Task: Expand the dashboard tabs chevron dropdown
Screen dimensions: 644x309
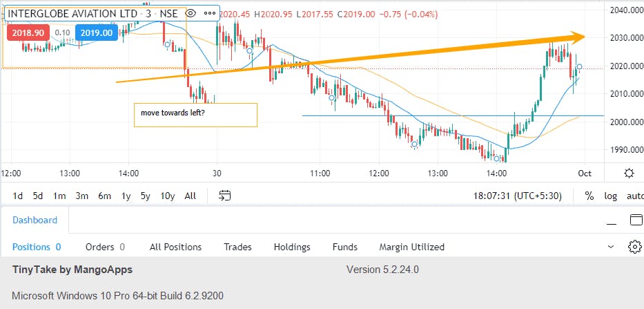Action: coord(611,247)
